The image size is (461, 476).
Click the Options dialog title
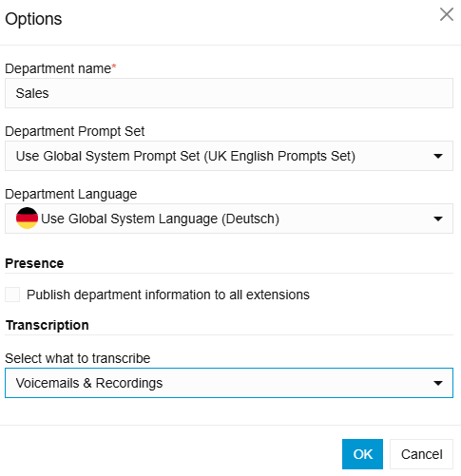(33, 19)
